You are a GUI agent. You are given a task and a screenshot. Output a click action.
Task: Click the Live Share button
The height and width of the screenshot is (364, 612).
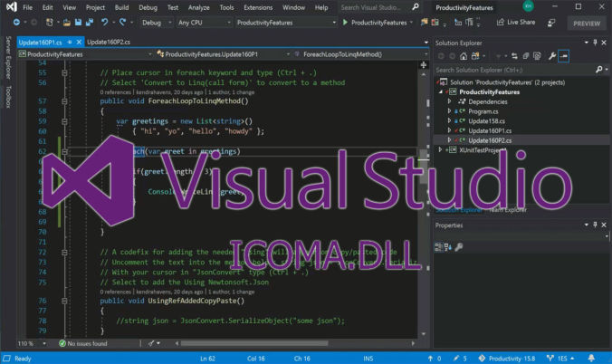click(516, 23)
